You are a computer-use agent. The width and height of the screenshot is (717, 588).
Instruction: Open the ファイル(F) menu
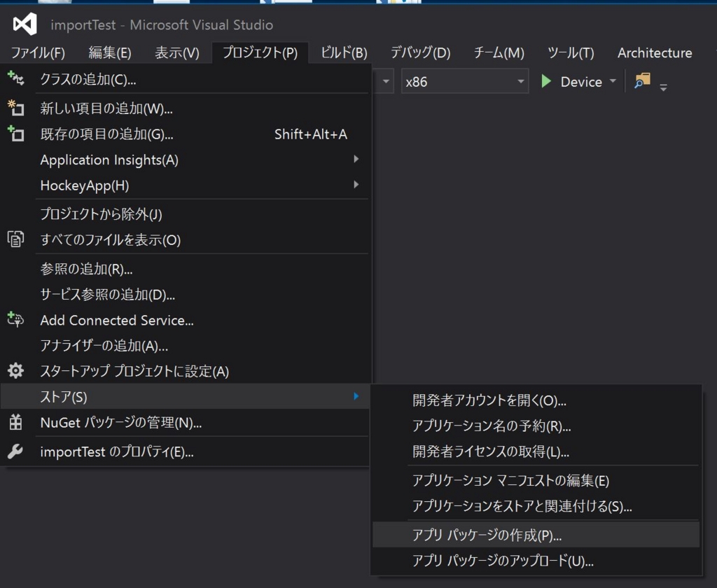point(38,52)
